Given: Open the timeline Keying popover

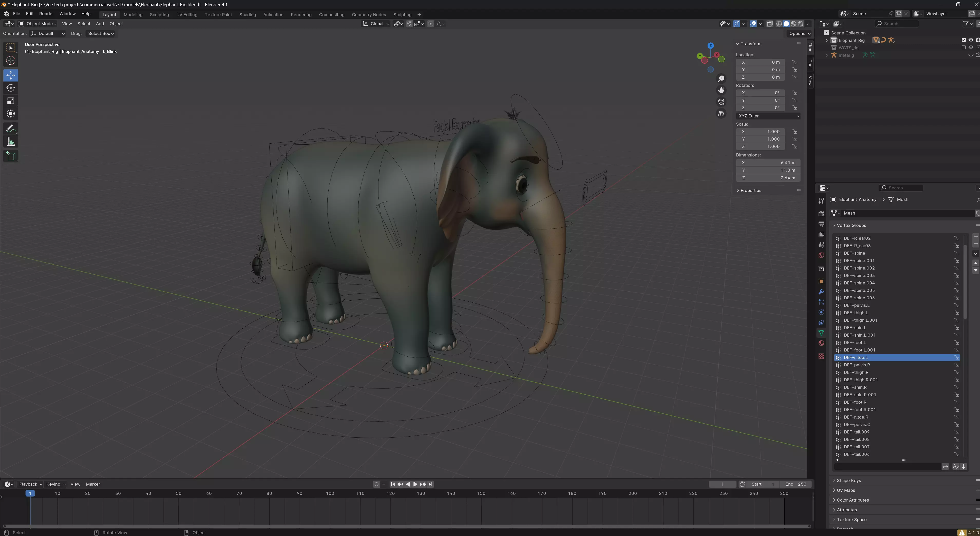Looking at the screenshot, I should [55, 484].
